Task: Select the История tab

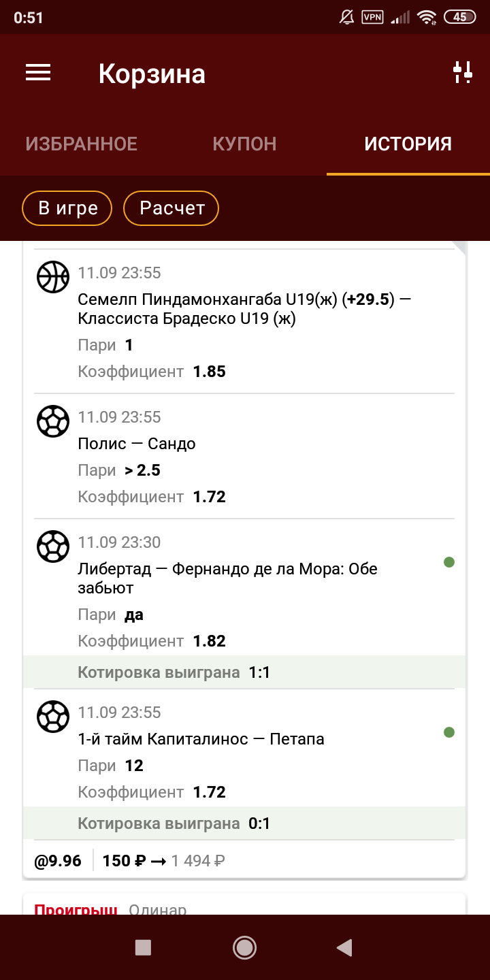Action: pos(408,144)
